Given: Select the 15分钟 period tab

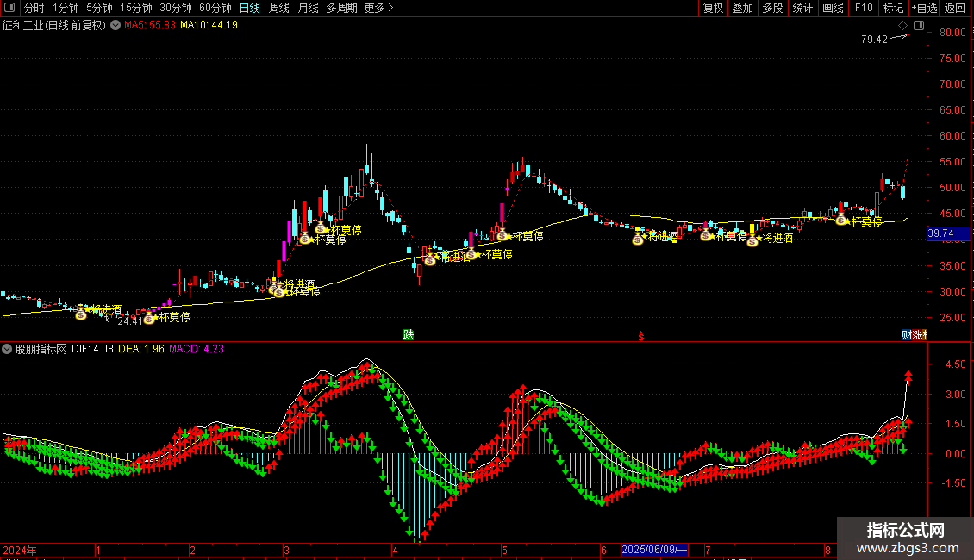Looking at the screenshot, I should click(136, 8).
